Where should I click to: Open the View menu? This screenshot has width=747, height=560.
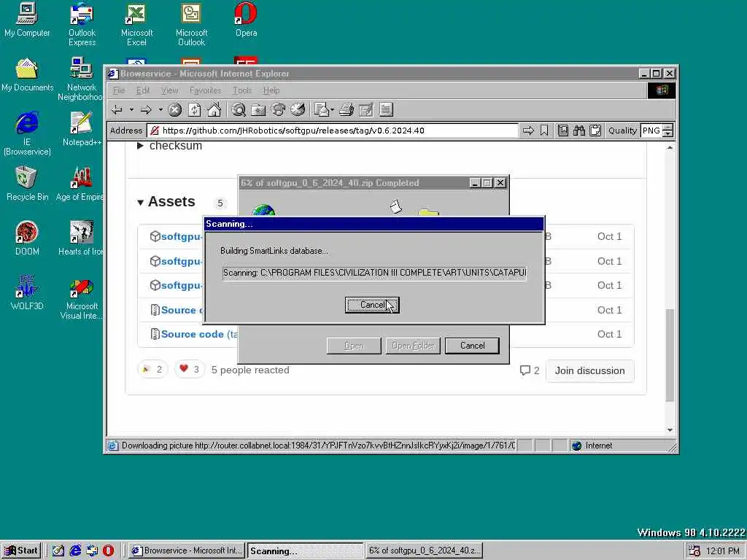coord(169,90)
